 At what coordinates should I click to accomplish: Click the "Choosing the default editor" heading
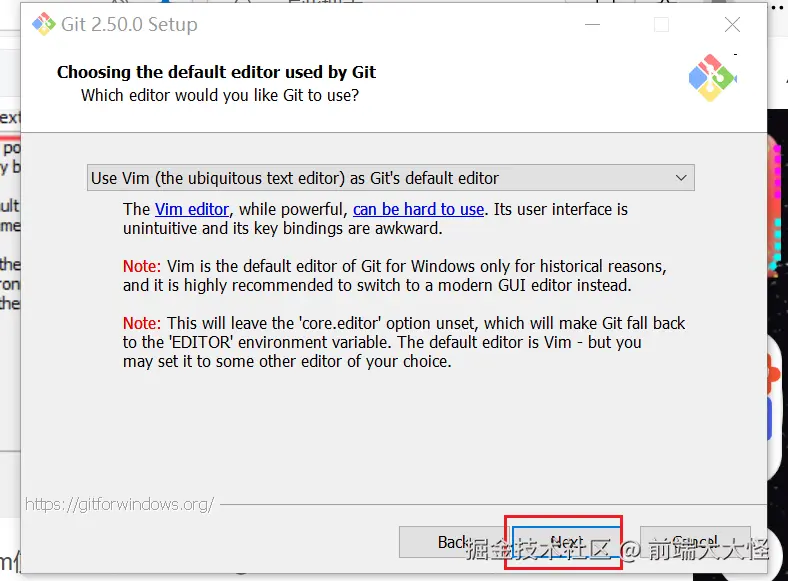(x=216, y=72)
